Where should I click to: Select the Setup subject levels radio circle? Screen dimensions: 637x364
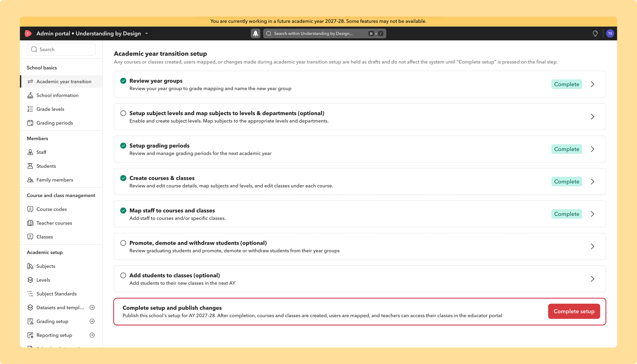[123, 113]
